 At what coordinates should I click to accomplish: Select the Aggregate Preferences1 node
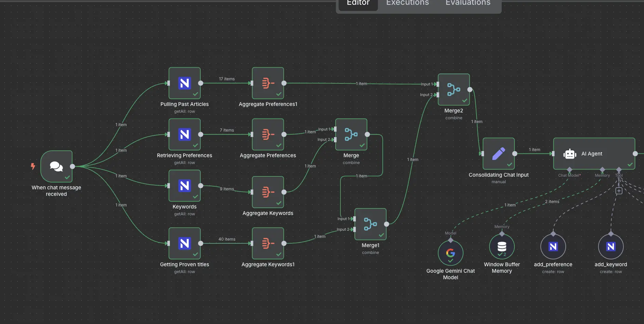(268, 83)
